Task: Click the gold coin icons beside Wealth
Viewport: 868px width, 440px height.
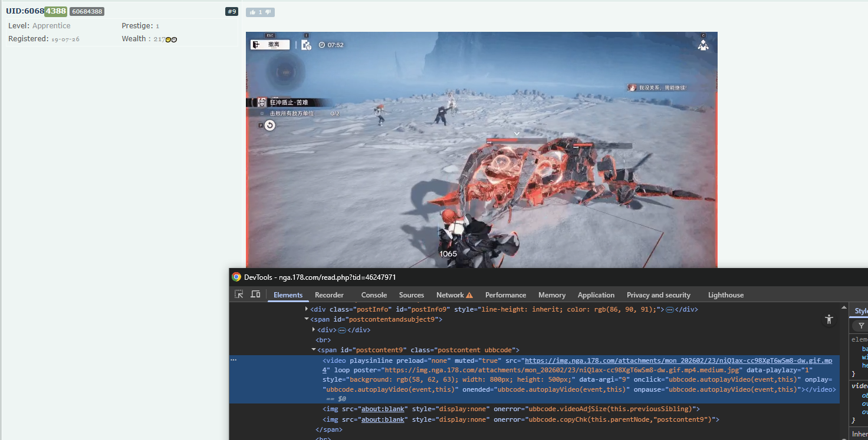Action: click(x=171, y=39)
